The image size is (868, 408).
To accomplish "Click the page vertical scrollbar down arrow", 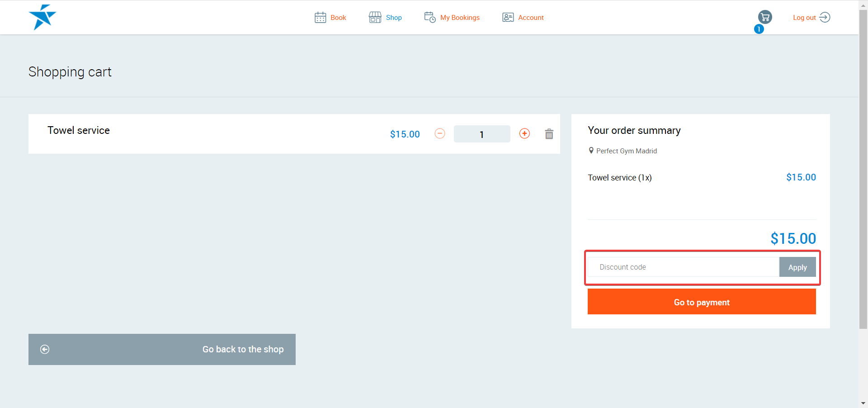I will point(863,403).
